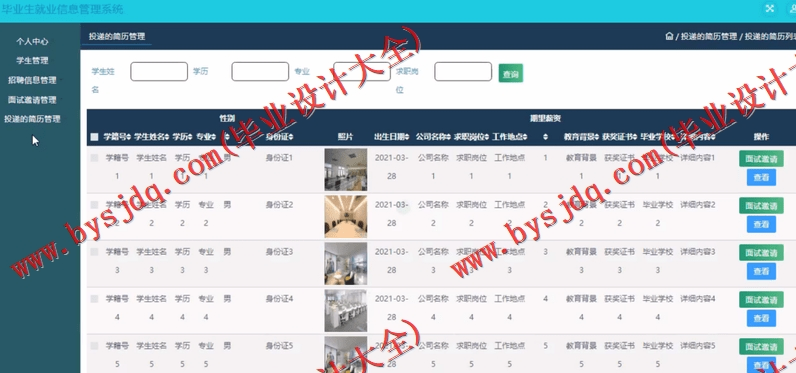Click the 照片 column header
Image resolution: width=796 pixels, height=373 pixels.
pos(345,137)
